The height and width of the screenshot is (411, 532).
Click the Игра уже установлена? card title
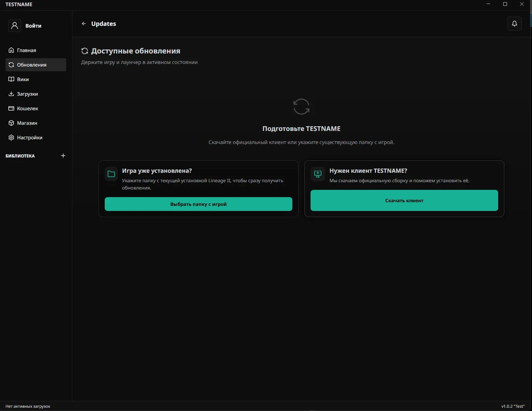click(x=157, y=171)
